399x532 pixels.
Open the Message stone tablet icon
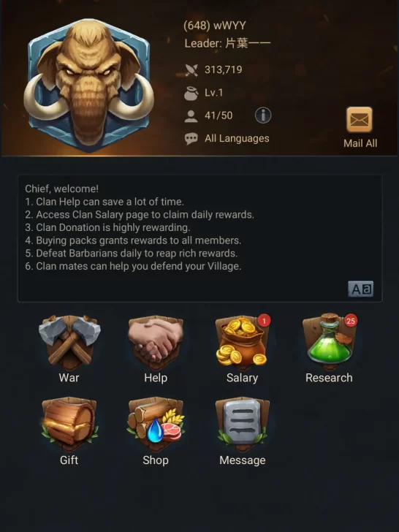coord(243,424)
